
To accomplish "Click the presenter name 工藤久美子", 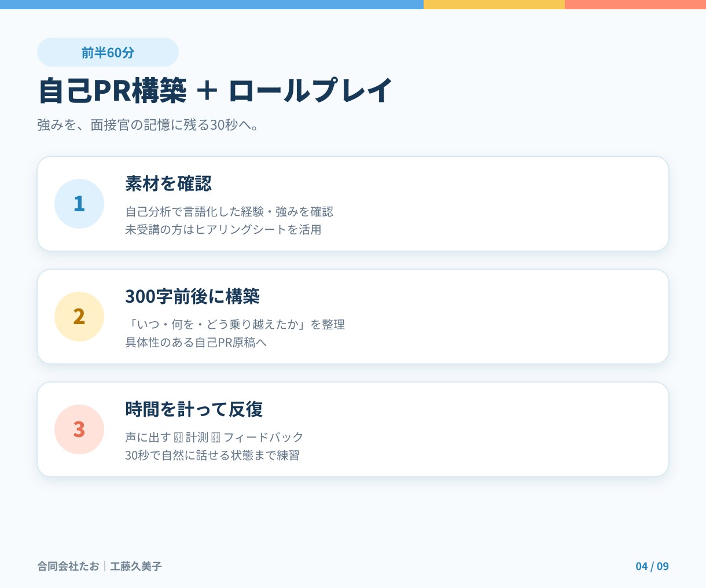I will coord(136,566).
